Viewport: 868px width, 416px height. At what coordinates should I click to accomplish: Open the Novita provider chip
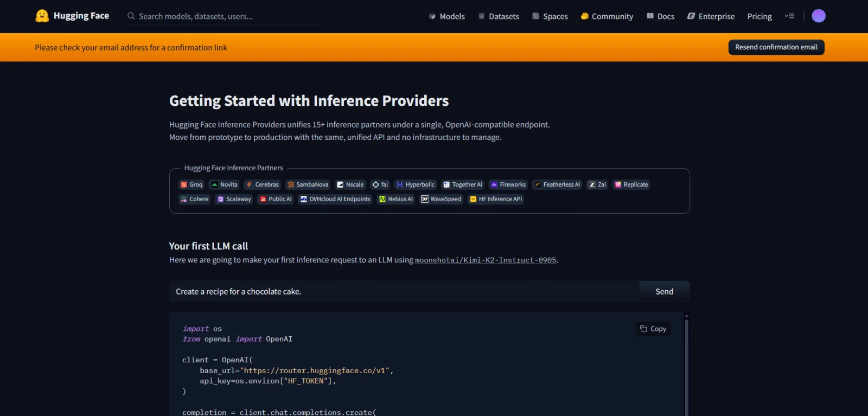click(x=224, y=184)
